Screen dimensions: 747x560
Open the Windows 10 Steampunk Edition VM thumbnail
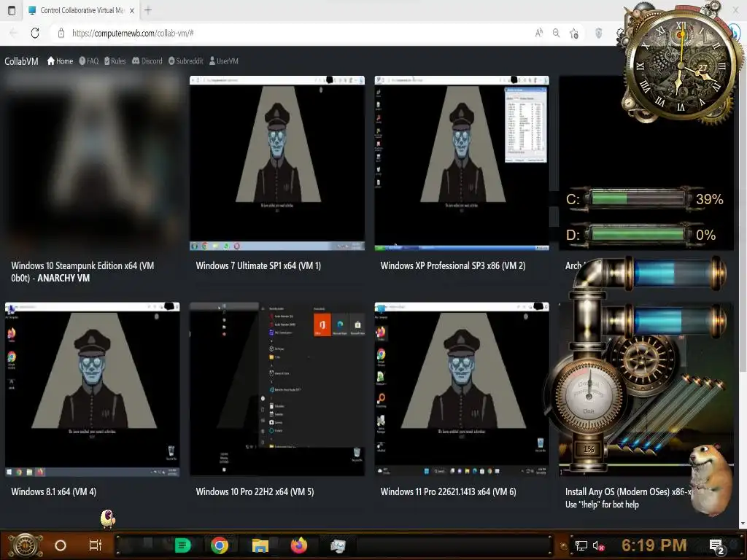[x=92, y=163]
